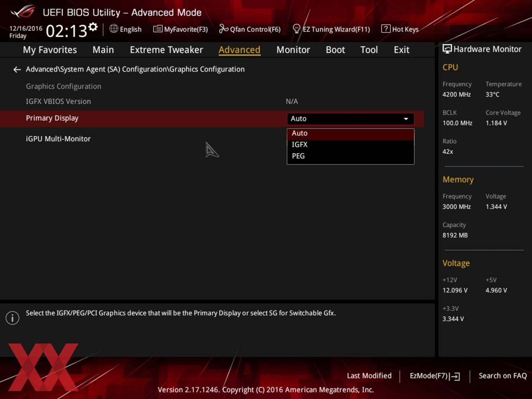Click the Voltage section heading

click(x=456, y=264)
